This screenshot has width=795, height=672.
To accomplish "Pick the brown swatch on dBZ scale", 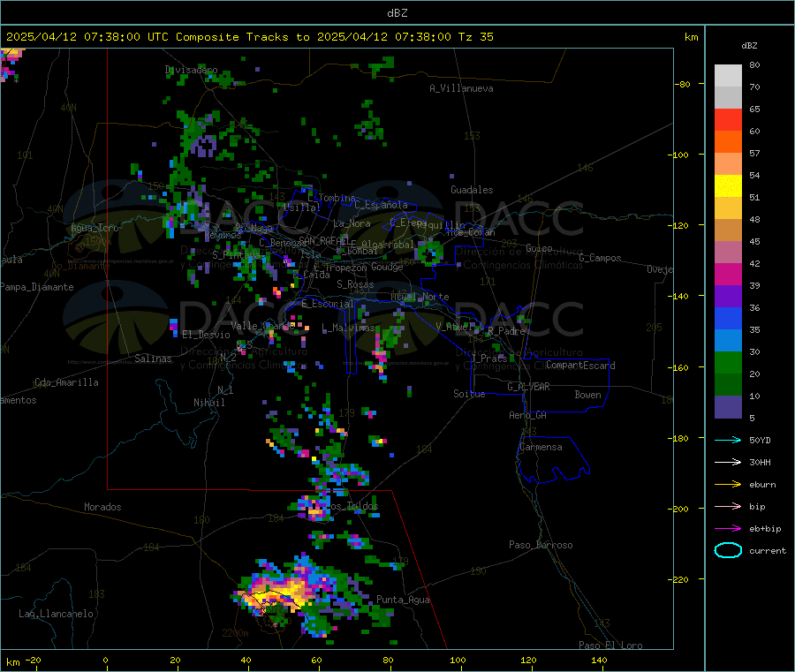I will click(x=728, y=230).
